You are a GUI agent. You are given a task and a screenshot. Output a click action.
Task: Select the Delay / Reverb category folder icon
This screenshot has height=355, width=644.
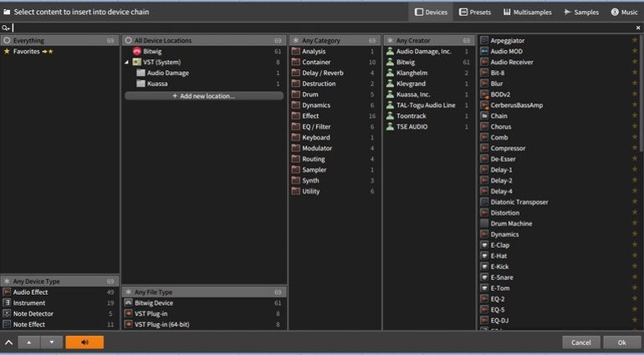(295, 73)
